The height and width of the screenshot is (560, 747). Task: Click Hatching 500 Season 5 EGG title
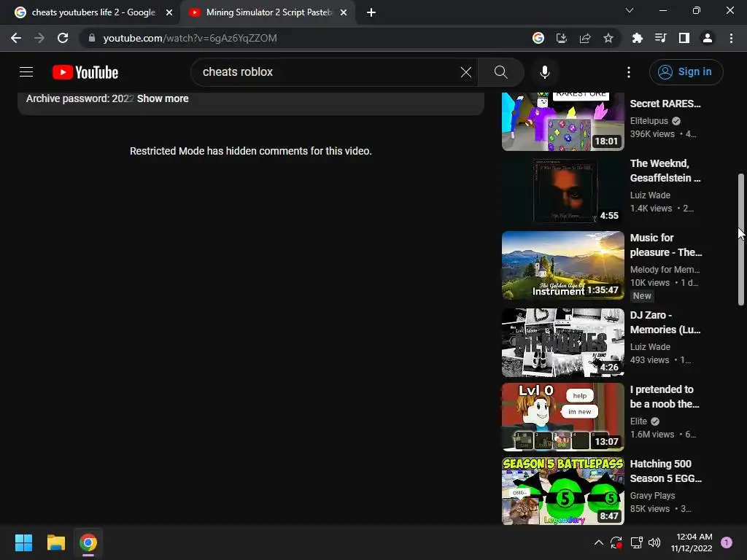coord(665,471)
